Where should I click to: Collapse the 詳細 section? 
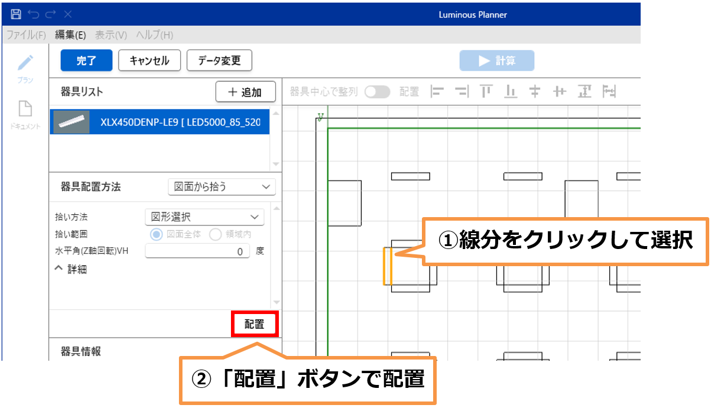[x=72, y=269]
